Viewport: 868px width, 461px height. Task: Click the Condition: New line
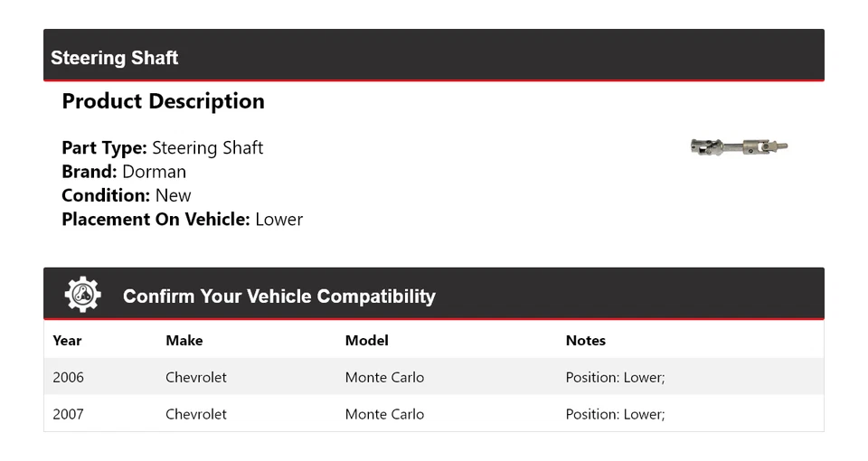(x=127, y=195)
